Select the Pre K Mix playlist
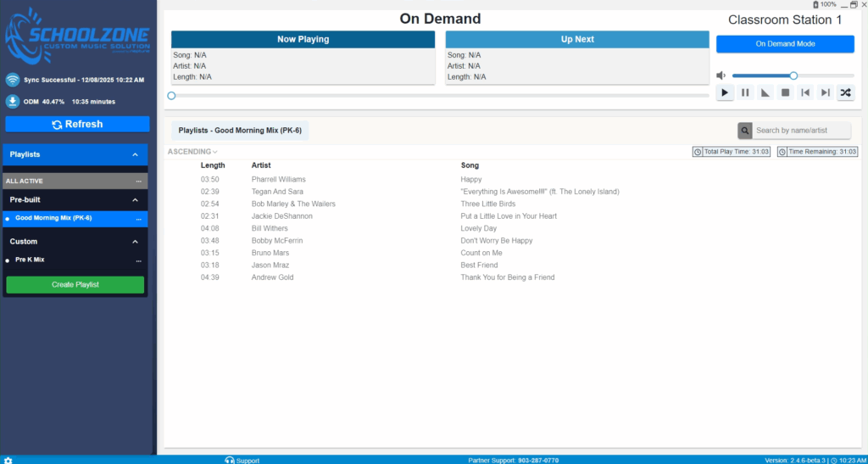Viewport: 868px width, 464px height. pos(30,260)
